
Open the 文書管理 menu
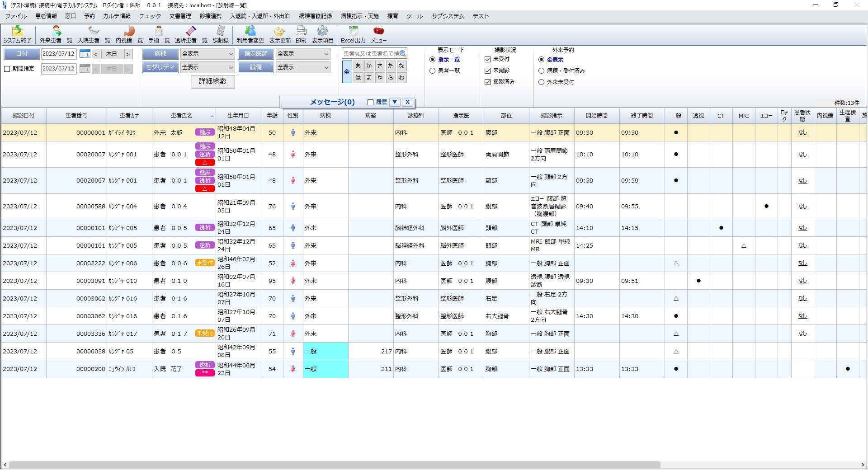180,16
